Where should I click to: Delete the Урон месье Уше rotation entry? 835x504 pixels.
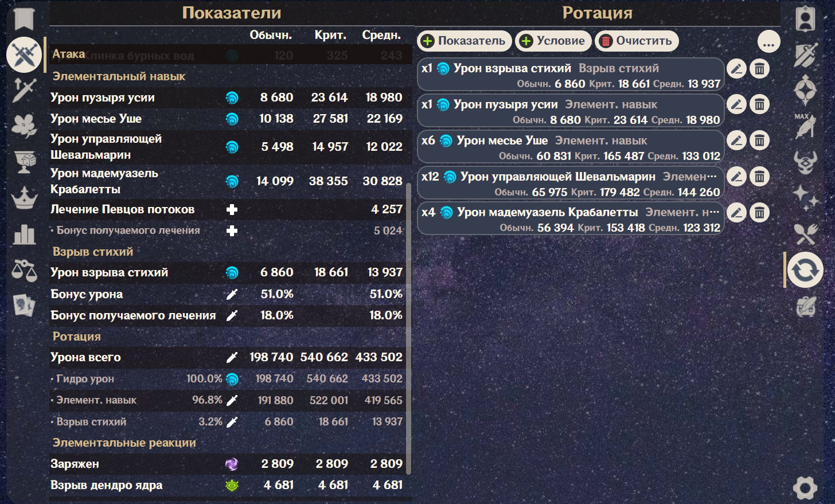pos(759,140)
